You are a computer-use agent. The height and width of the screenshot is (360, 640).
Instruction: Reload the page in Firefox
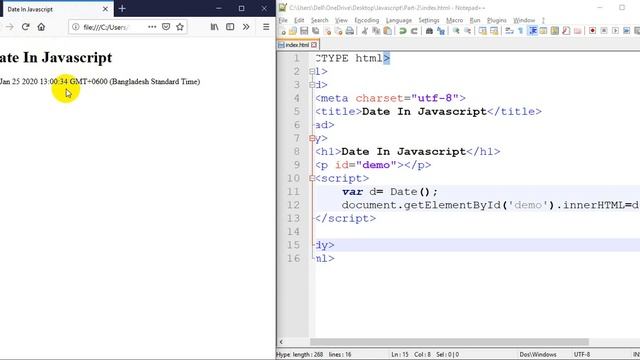click(25, 27)
